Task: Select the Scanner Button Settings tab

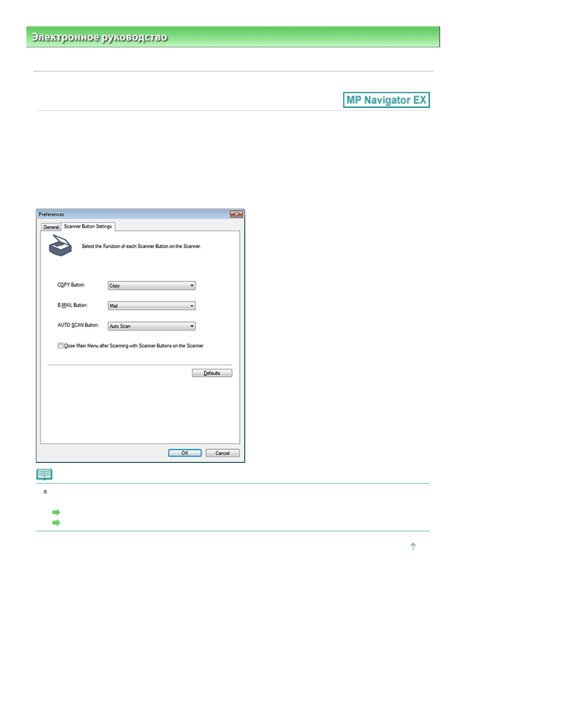Action: pos(88,226)
